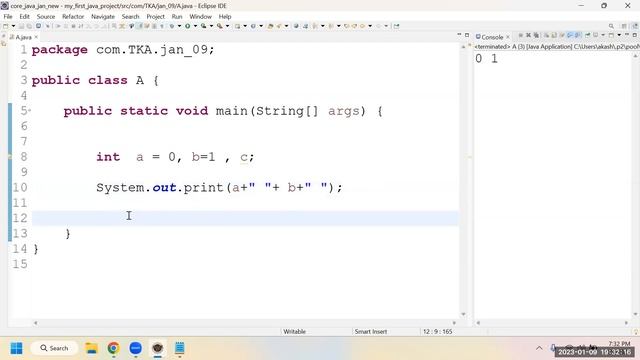Click the New Java Package toolbar icon

pos(237,26)
